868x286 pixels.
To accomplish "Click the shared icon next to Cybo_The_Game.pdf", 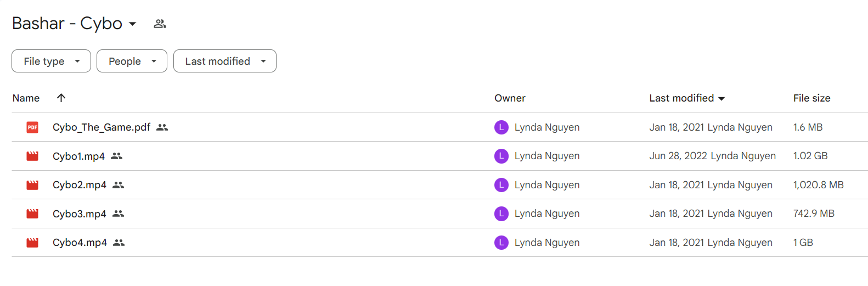I will coord(162,127).
